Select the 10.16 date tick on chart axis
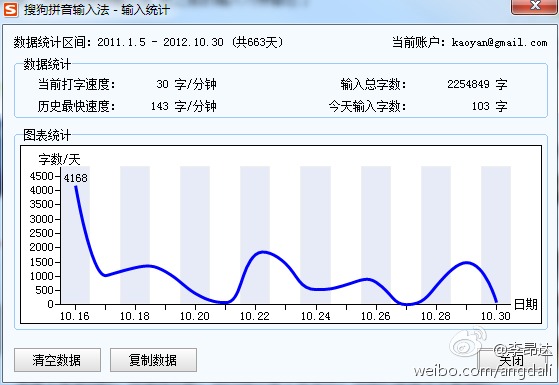This screenshot has height=385, width=559. (x=75, y=316)
